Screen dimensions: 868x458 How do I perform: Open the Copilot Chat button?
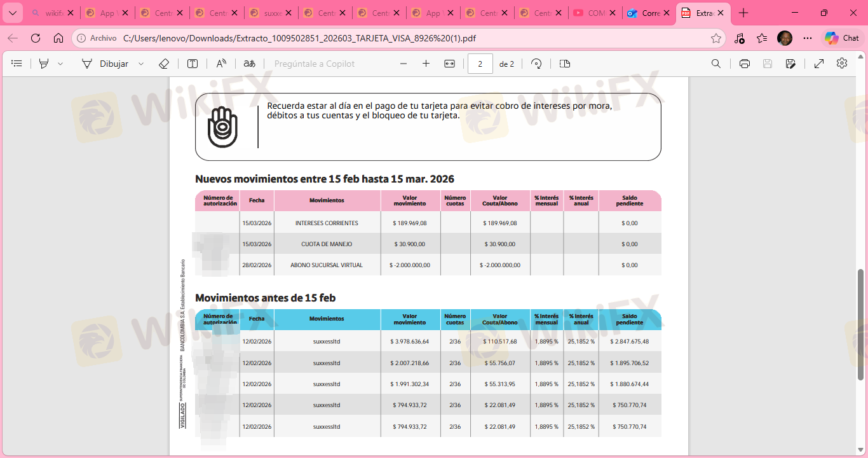click(842, 38)
